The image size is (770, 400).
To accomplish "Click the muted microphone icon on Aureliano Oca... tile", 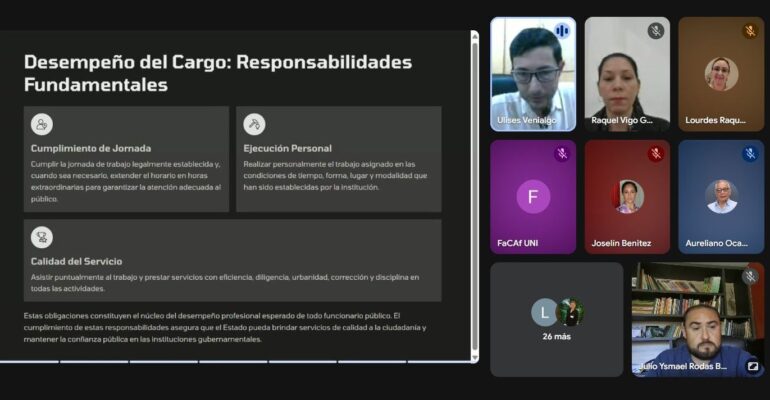I will pos(750,154).
